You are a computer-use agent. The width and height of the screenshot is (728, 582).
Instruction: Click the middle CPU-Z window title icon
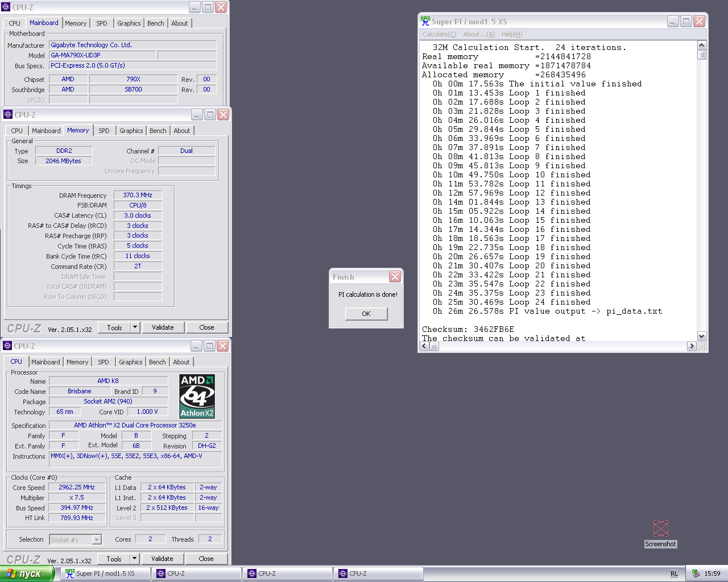coord(8,114)
